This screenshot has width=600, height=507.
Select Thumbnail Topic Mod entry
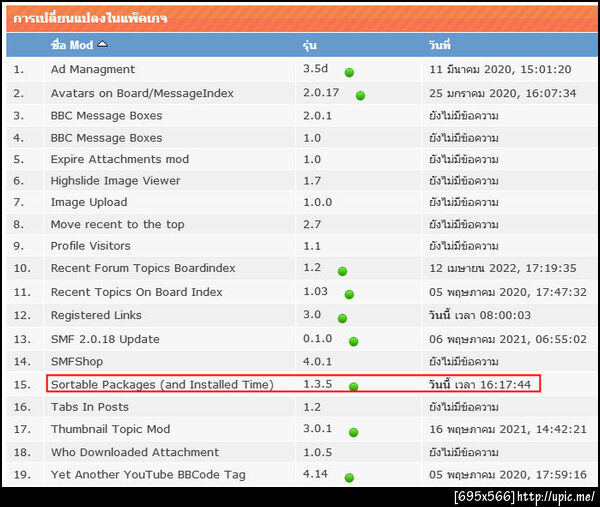(x=110, y=429)
